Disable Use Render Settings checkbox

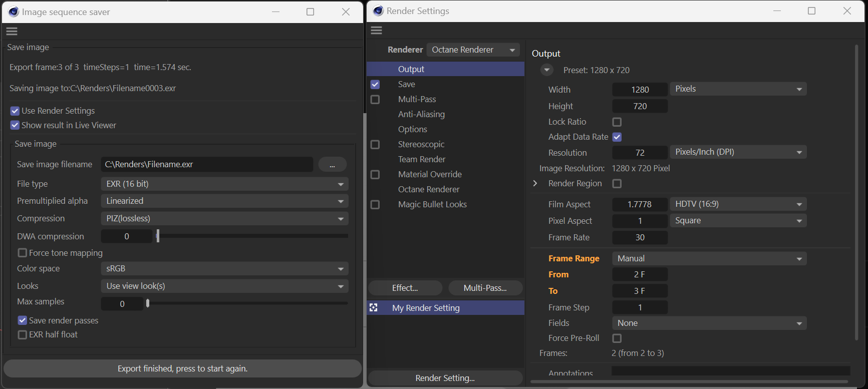click(x=15, y=111)
